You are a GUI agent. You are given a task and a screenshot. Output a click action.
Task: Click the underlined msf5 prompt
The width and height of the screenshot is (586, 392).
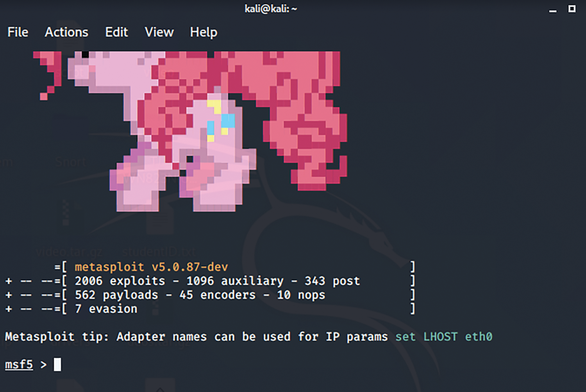(x=19, y=365)
